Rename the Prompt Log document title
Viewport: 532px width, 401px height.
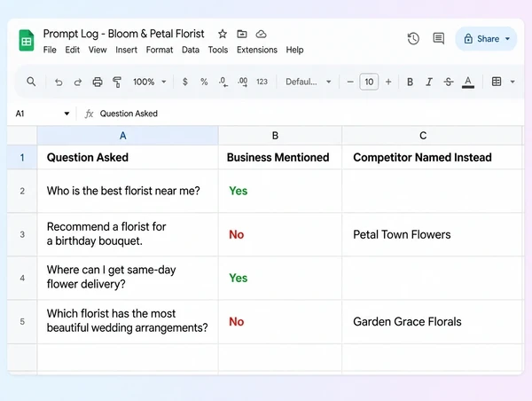click(x=123, y=34)
